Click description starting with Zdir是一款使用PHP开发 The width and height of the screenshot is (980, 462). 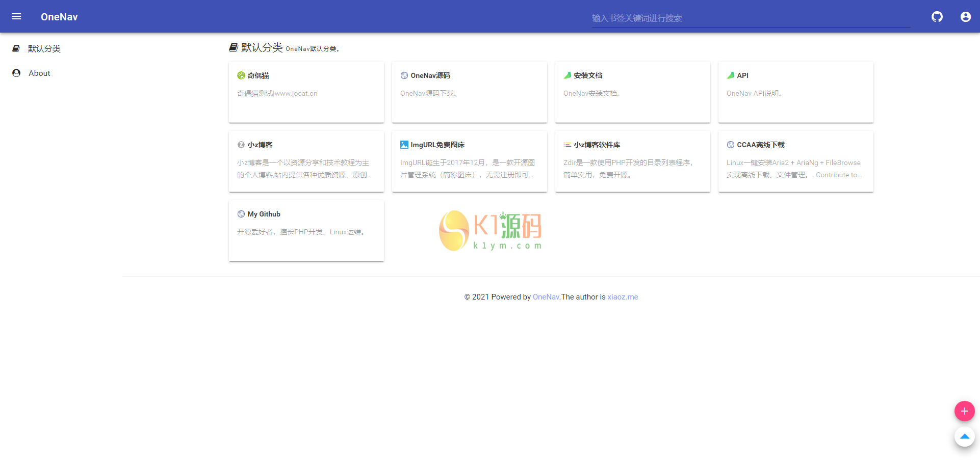point(629,169)
